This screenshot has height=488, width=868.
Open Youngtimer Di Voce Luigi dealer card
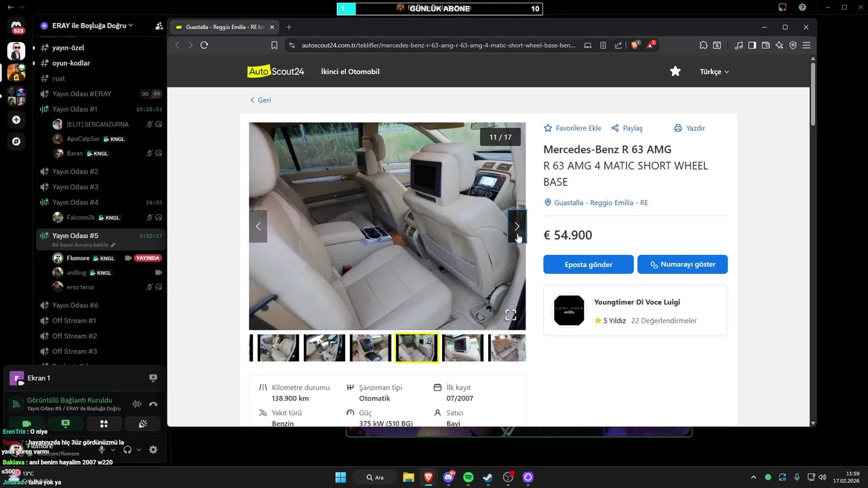pos(635,310)
